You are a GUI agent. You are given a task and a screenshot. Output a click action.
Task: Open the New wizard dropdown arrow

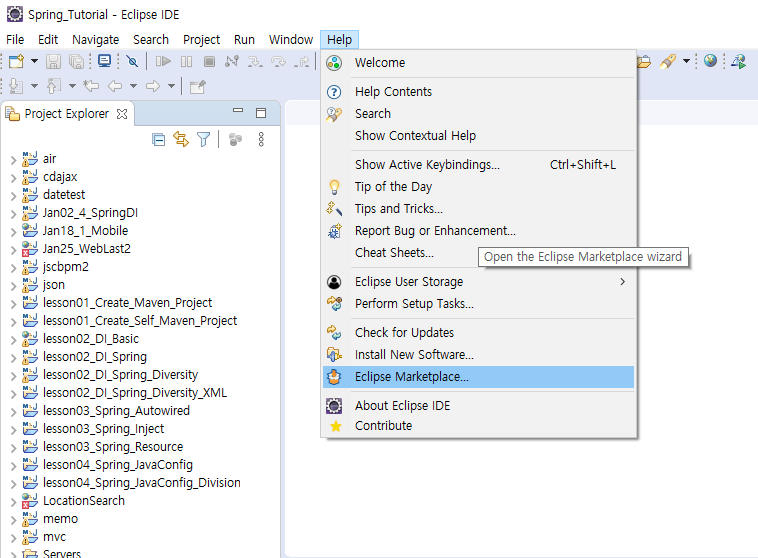click(x=34, y=61)
